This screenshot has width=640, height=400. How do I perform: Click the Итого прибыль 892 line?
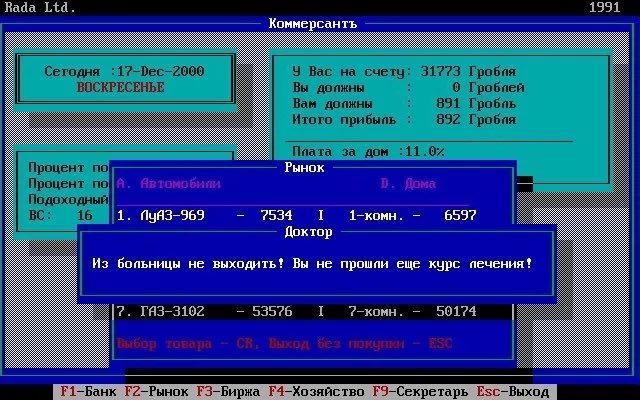(x=404, y=119)
